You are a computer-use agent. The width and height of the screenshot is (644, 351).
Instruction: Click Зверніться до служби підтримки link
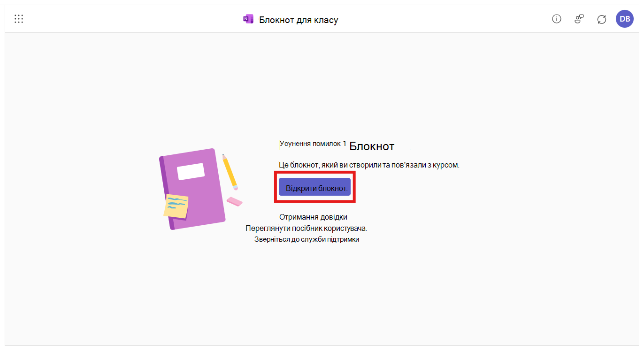click(307, 239)
